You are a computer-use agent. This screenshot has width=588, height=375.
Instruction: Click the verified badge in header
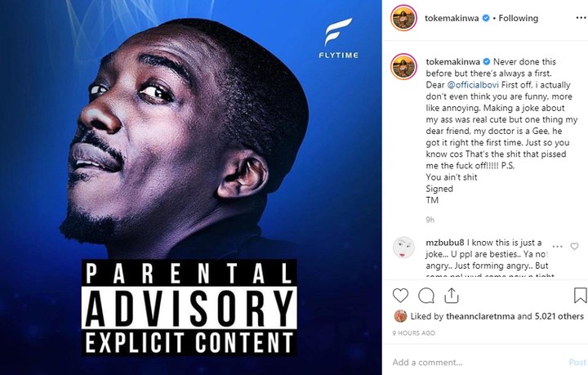coord(486,18)
